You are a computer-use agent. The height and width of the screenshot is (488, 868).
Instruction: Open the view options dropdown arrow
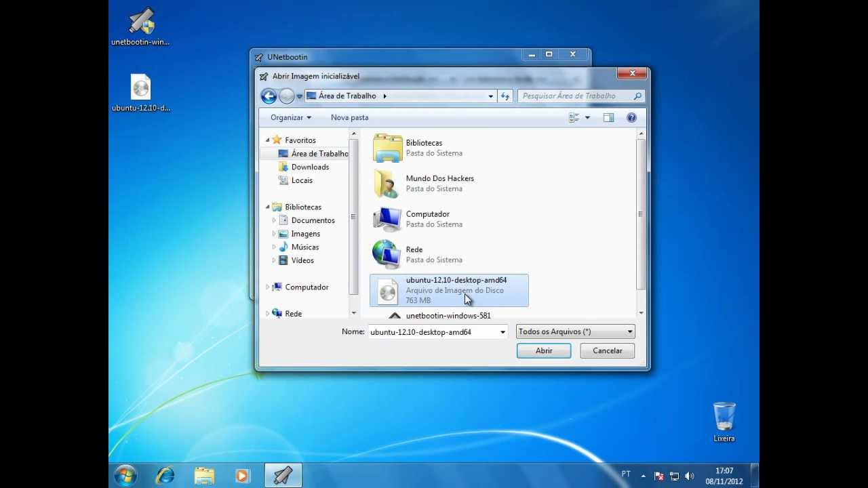pyautogui.click(x=587, y=117)
